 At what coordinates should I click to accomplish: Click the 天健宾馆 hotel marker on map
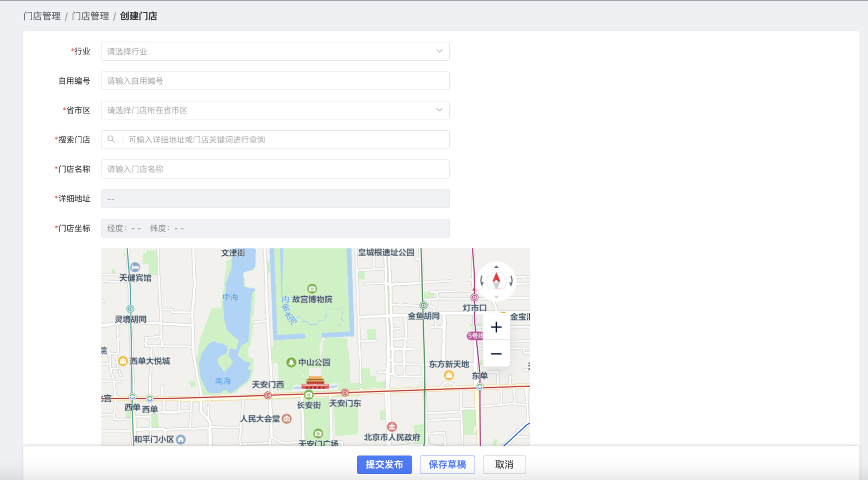point(135,267)
